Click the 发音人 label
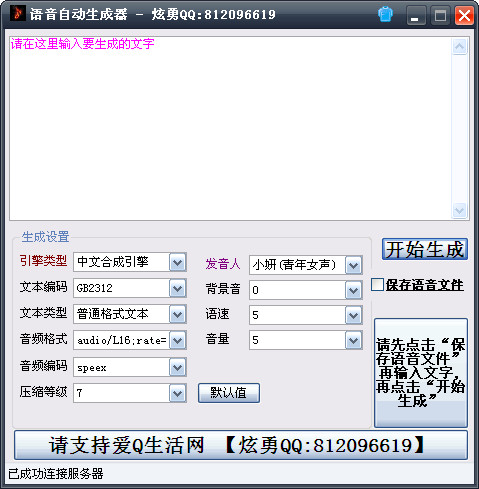 tap(223, 264)
